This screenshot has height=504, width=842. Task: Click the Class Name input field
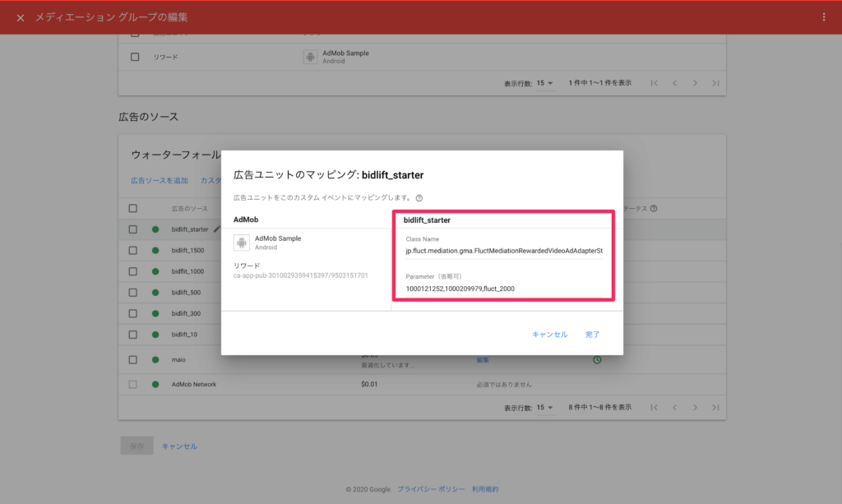click(504, 251)
